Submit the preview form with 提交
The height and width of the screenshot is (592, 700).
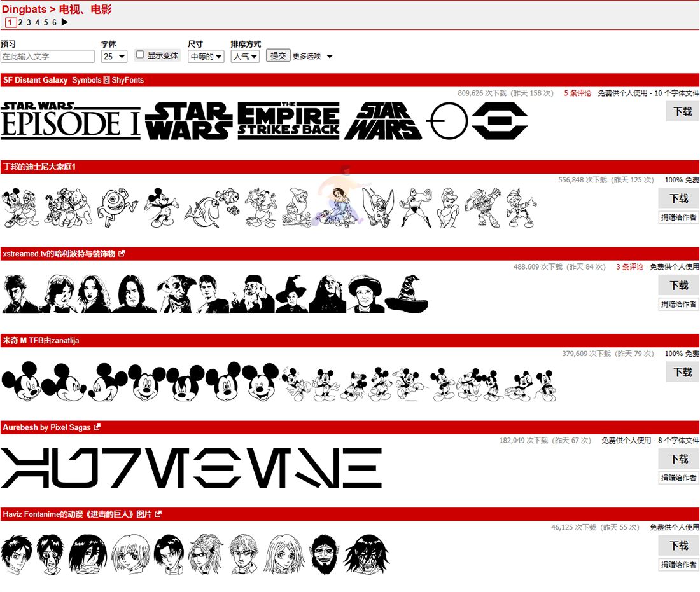coord(278,56)
